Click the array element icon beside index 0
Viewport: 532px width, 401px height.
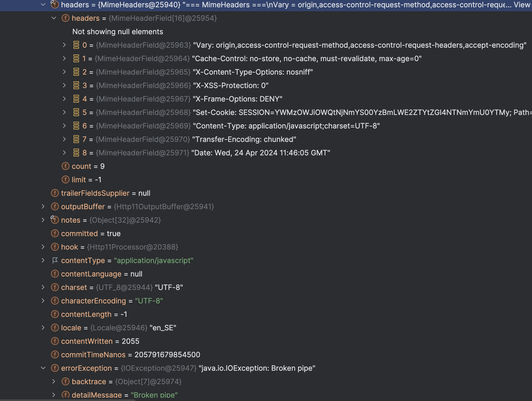coord(76,45)
